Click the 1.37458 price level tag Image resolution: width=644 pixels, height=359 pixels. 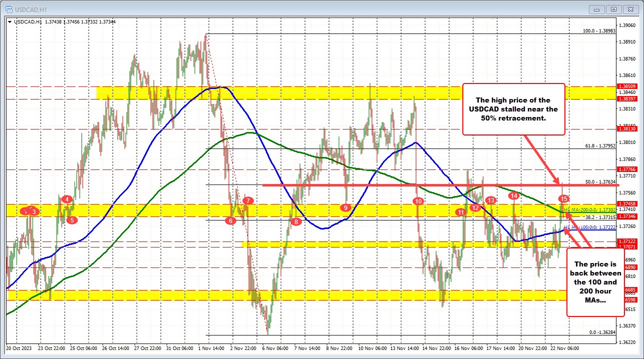pos(628,203)
